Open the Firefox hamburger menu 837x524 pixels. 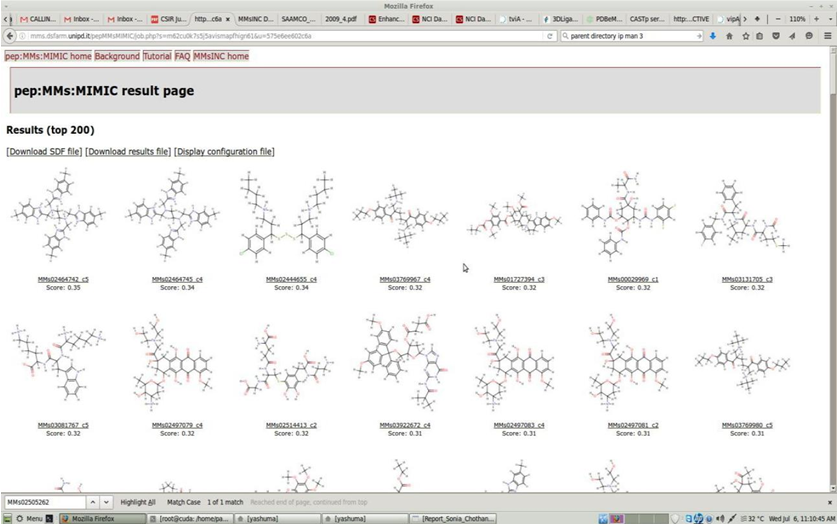[826, 36]
